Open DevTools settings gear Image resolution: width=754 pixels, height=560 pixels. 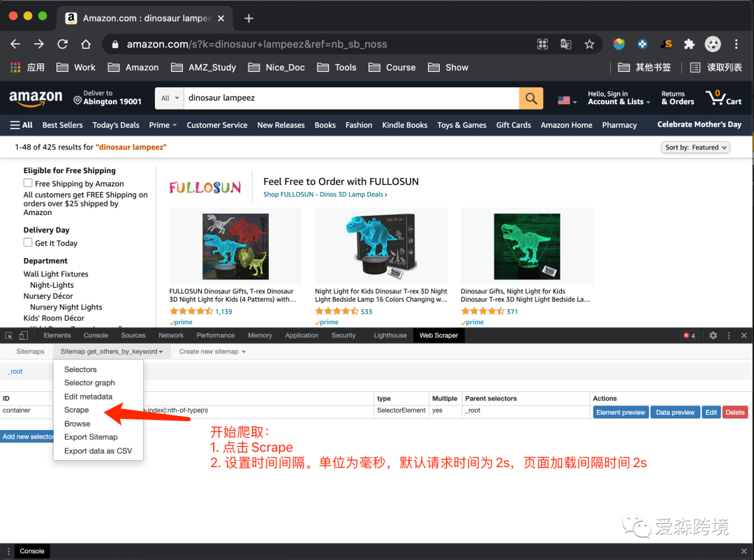click(713, 335)
